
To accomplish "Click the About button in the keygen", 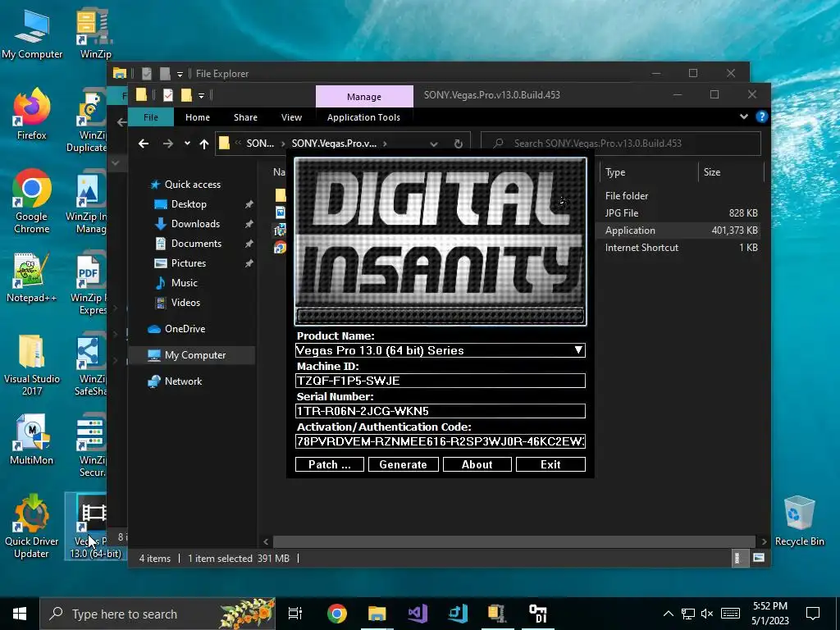I will 477,464.
